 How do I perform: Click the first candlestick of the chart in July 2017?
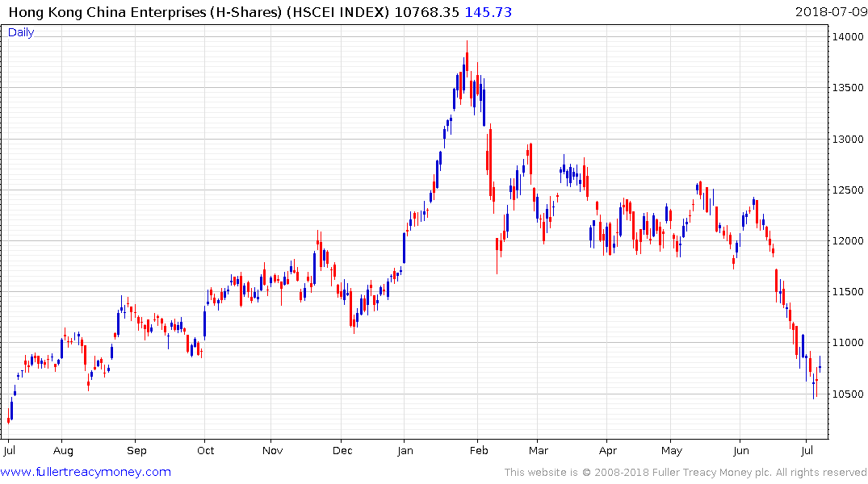pos(8,417)
